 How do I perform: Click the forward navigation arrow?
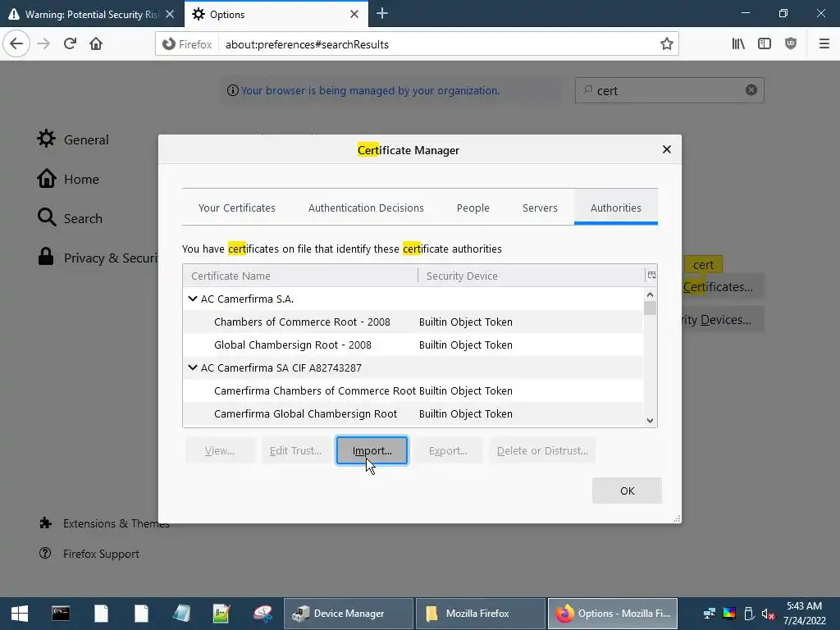click(x=43, y=44)
